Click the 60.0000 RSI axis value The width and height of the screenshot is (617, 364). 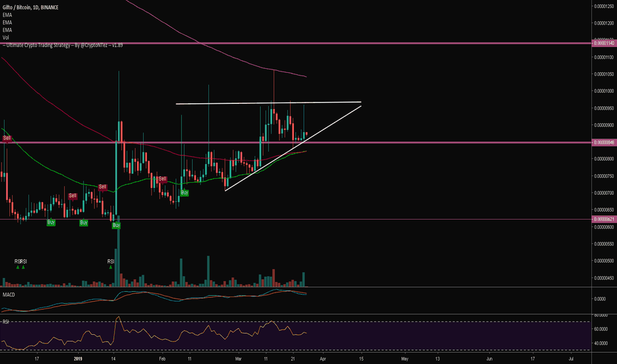click(x=601, y=329)
